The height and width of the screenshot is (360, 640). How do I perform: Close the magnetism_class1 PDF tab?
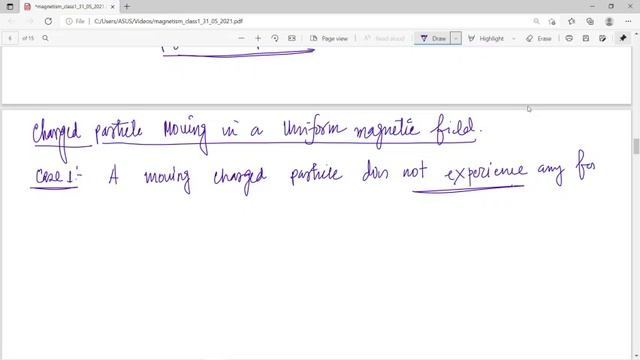(x=113, y=7)
